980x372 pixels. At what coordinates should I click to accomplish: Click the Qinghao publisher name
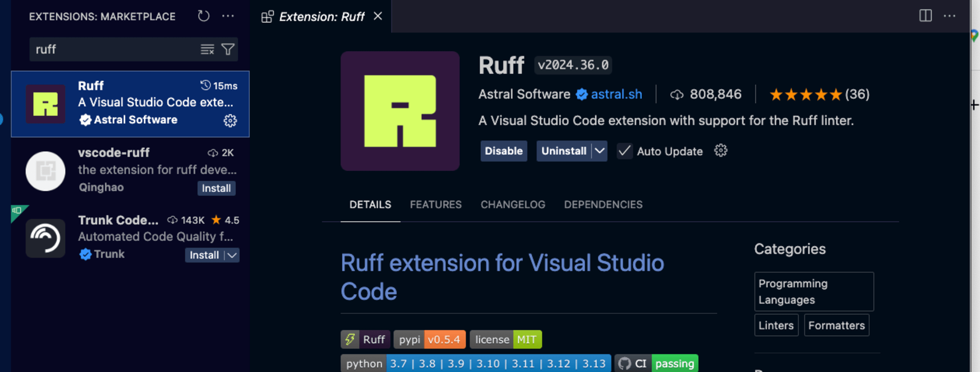pos(101,187)
